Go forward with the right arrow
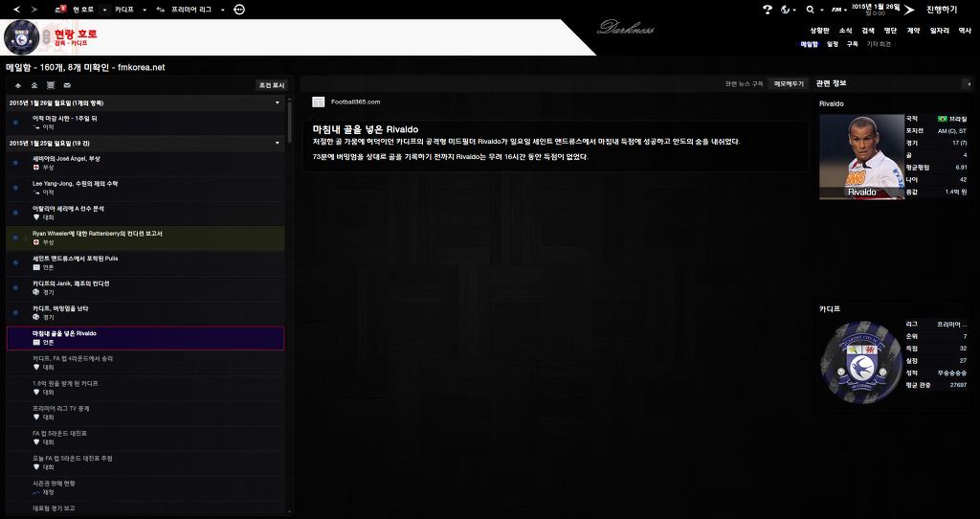 click(x=33, y=10)
